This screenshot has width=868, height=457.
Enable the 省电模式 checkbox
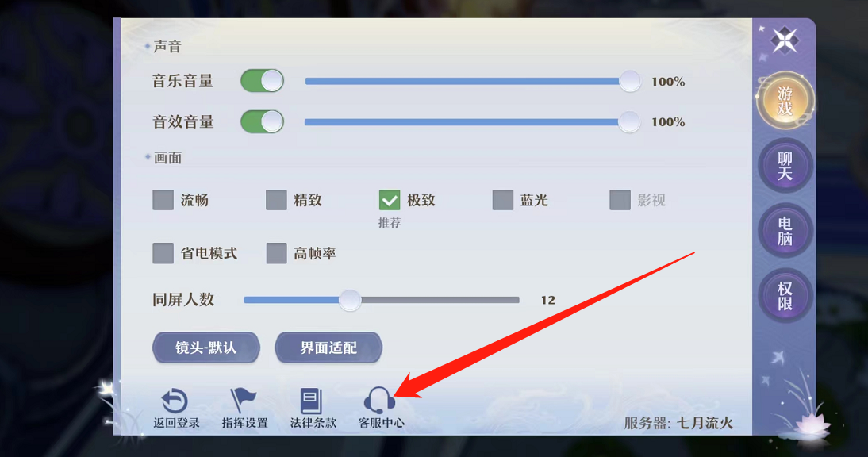(163, 253)
